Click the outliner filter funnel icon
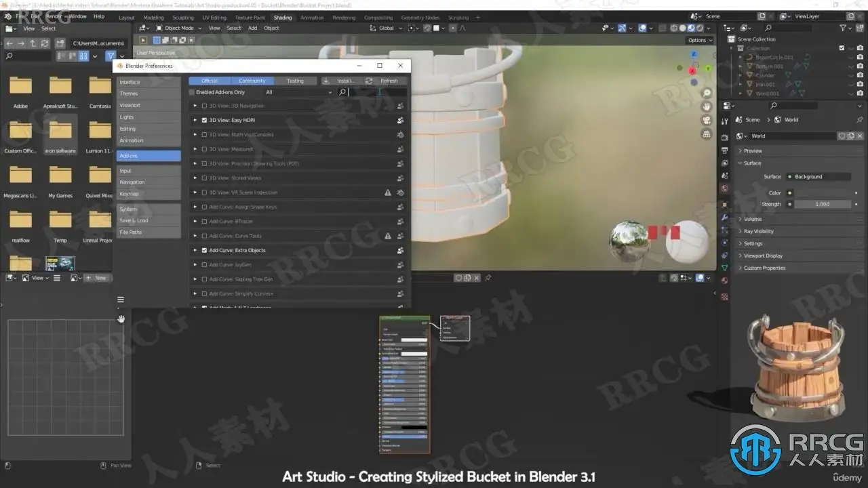Viewport: 868px width, 488px height. 844,28
